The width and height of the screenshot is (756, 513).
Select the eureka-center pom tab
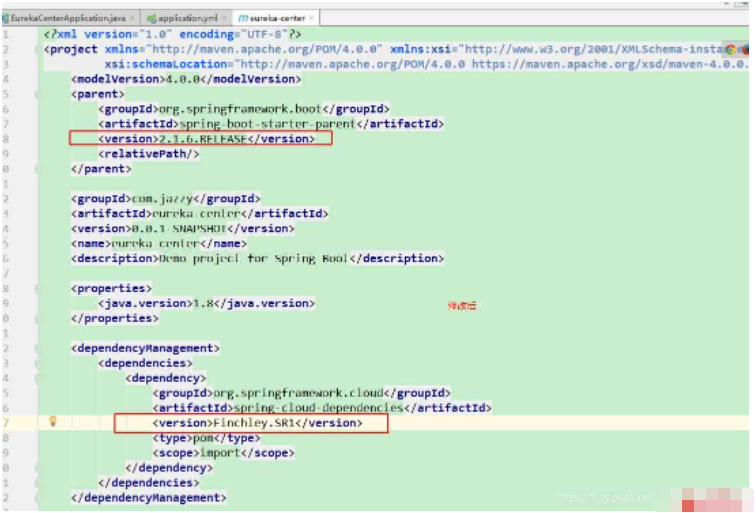click(277, 18)
